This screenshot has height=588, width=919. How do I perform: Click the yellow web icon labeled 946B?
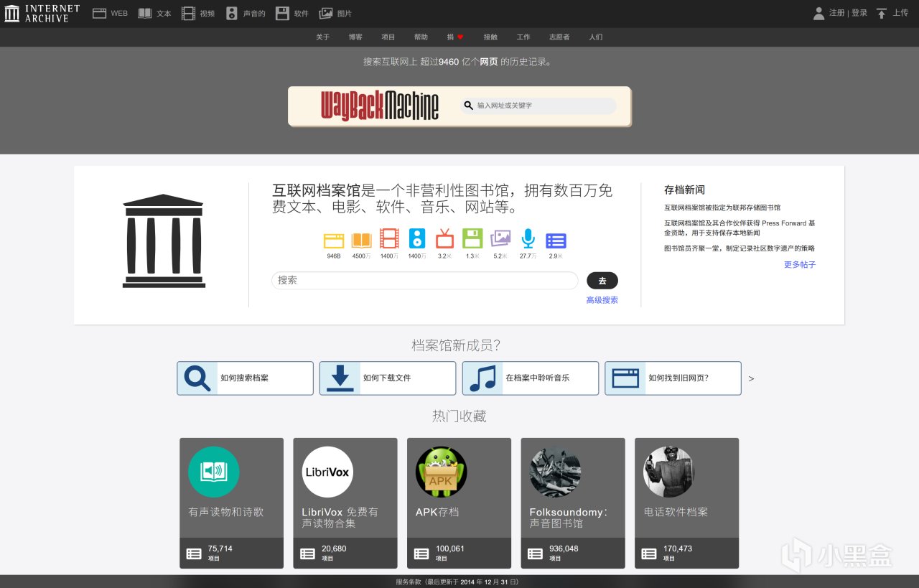click(334, 241)
